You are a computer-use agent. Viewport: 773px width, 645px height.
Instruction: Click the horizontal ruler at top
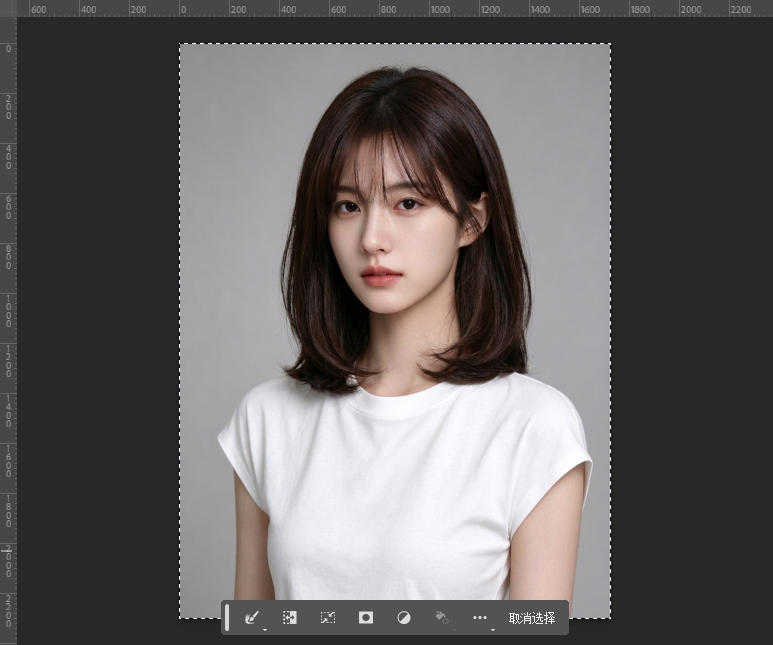tap(395, 8)
